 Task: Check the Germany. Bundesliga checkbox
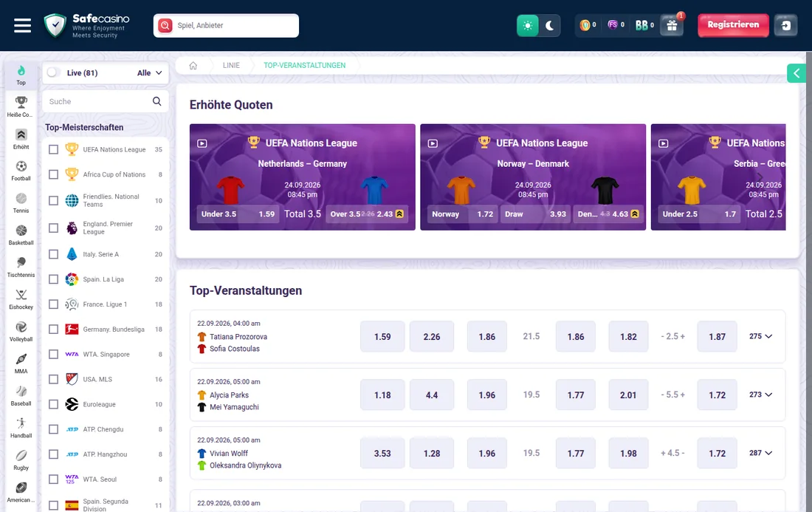coord(53,329)
